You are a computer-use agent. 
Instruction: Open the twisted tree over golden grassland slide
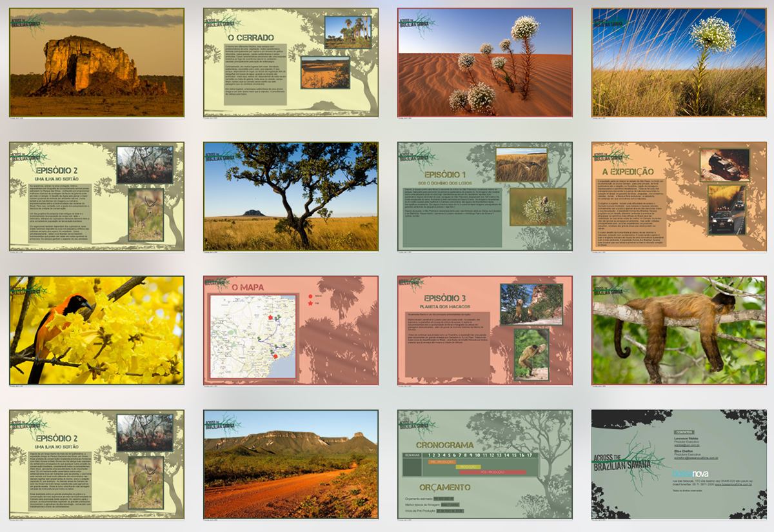291,197
